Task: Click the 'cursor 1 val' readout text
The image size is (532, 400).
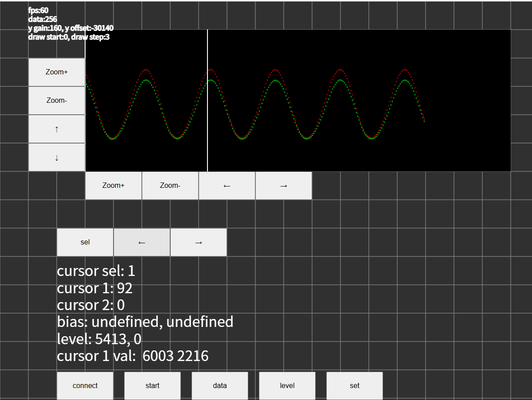Action: pos(133,356)
